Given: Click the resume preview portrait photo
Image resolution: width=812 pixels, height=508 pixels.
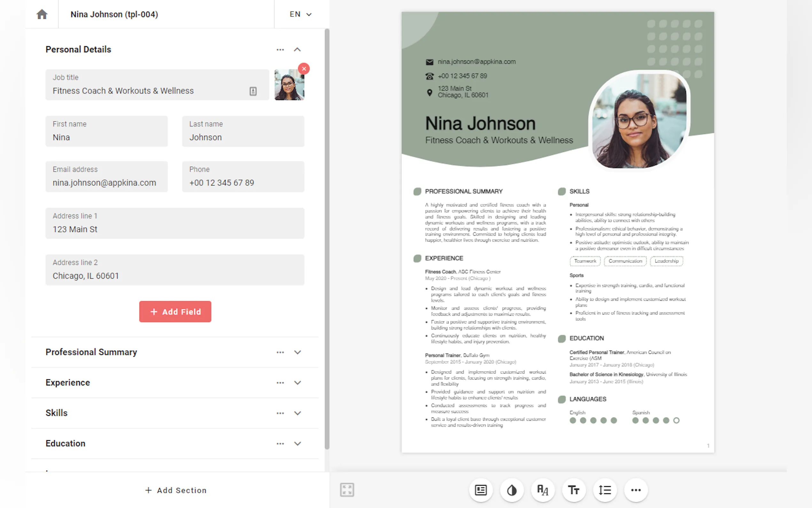Looking at the screenshot, I should (639, 121).
